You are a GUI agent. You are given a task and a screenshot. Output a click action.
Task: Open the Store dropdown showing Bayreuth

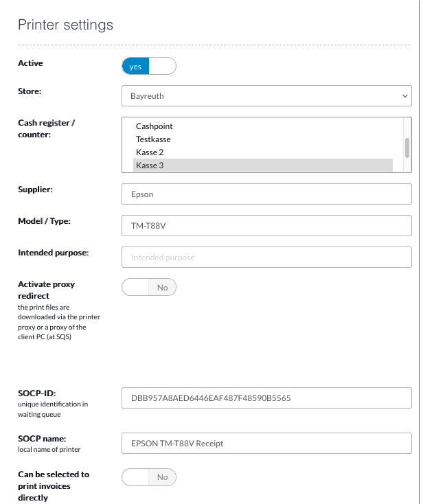point(266,95)
